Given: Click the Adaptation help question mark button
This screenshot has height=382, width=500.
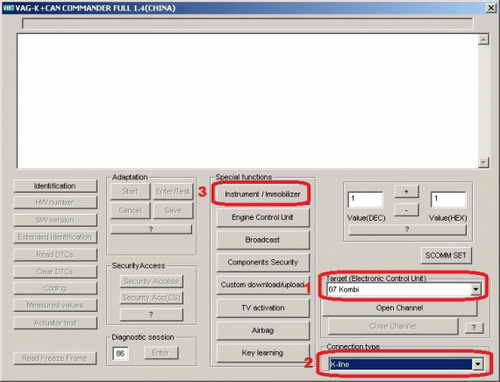Looking at the screenshot, I should (x=151, y=229).
